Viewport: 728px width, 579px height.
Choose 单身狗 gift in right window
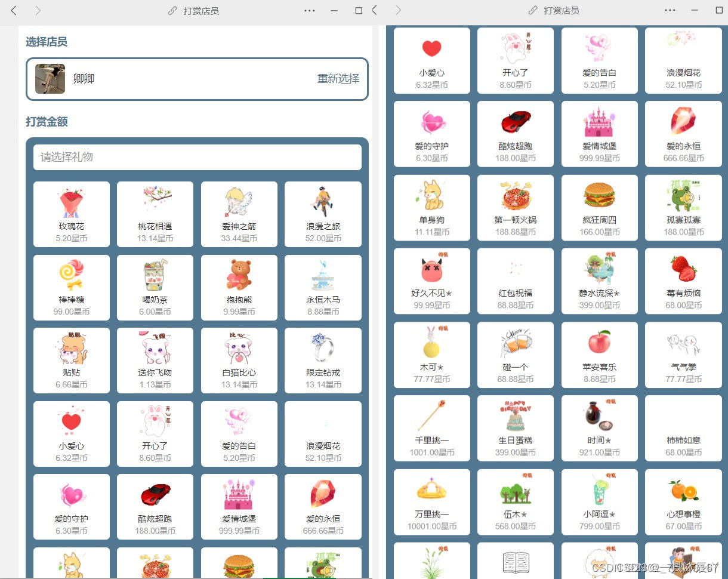[x=432, y=208]
